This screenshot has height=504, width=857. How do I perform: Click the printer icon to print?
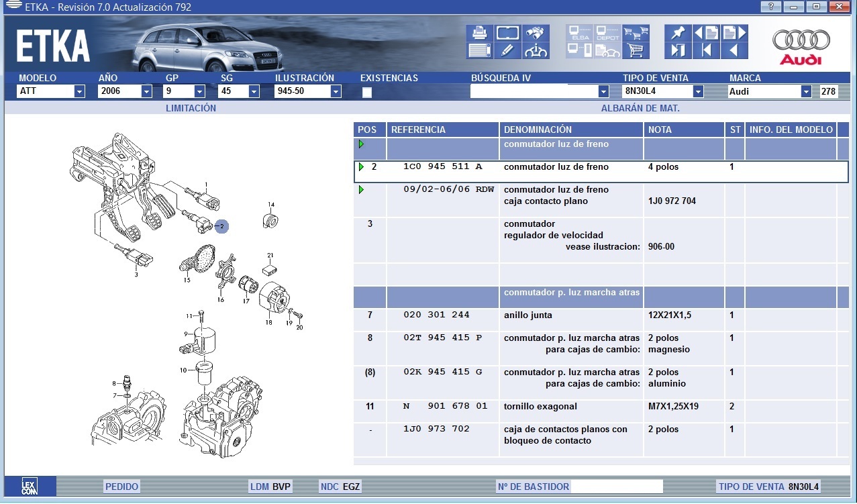[479, 33]
